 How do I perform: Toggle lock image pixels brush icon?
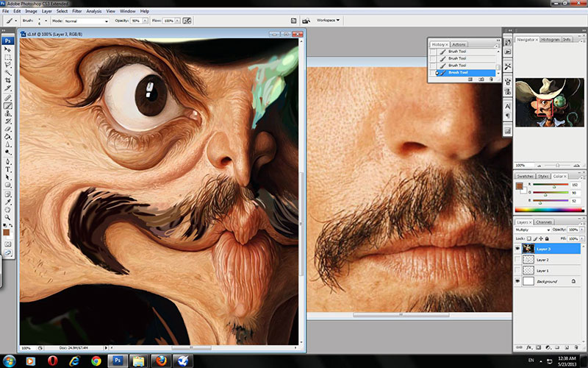pyautogui.click(x=535, y=238)
